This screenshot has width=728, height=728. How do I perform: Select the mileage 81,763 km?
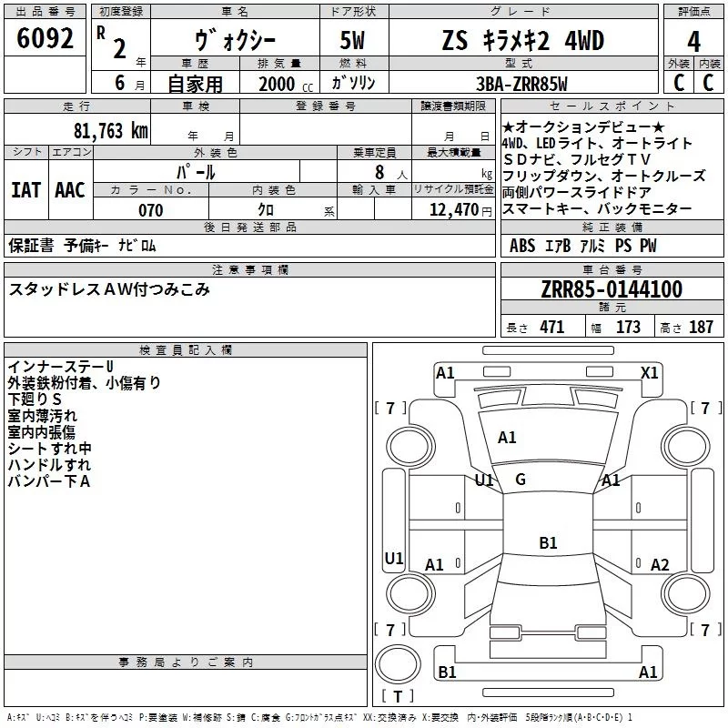click(111, 131)
